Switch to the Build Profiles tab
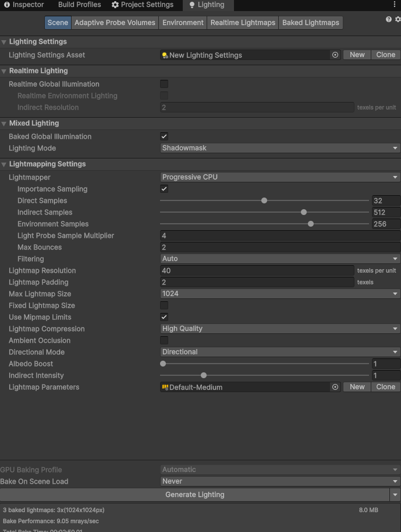Screen dimensions: 401x532 (x=79, y=5)
